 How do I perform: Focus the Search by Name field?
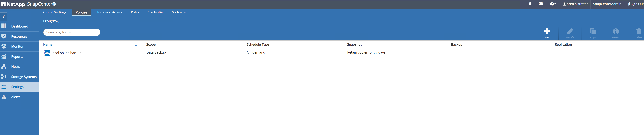tap(72, 32)
